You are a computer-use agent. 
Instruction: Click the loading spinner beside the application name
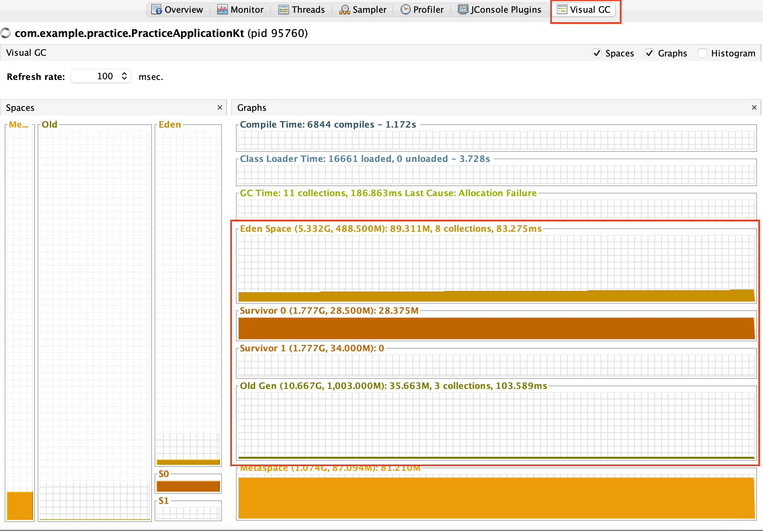point(5,33)
